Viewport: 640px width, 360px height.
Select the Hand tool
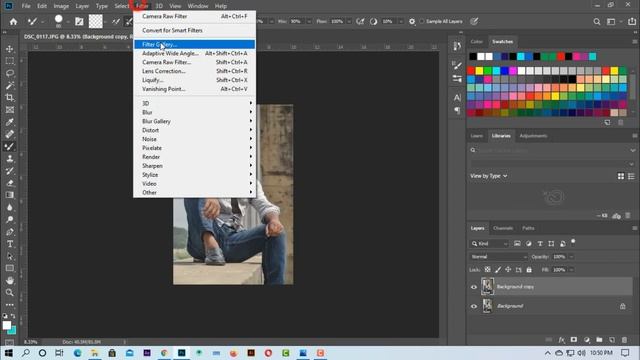[x=9, y=280]
